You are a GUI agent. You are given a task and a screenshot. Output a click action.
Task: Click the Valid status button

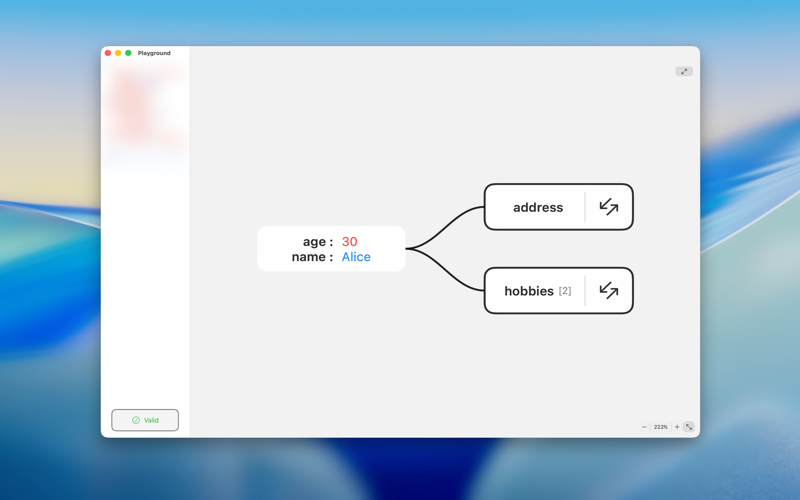click(x=145, y=420)
